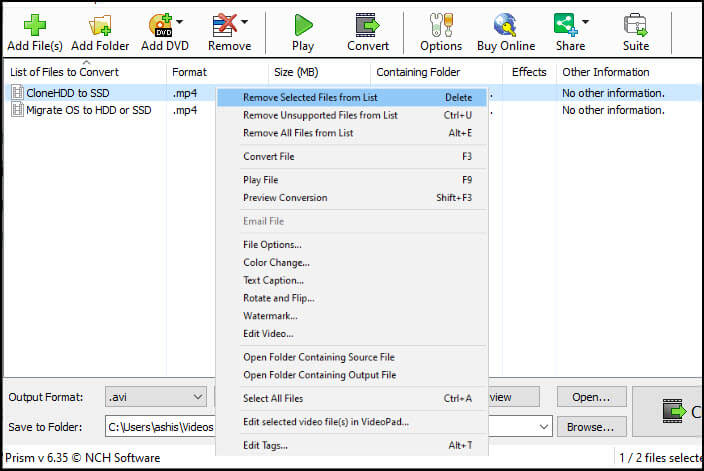Expand the Share dropdown arrow
This screenshot has width=704, height=471.
tap(585, 22)
